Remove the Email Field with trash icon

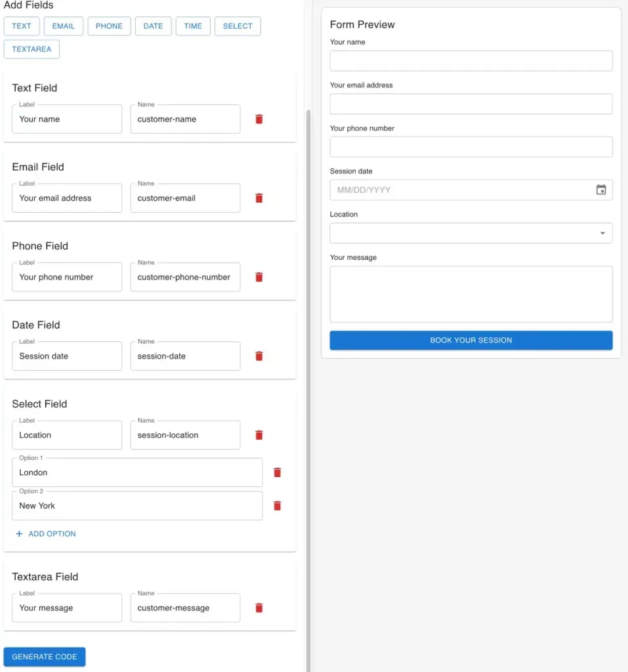coord(259,198)
